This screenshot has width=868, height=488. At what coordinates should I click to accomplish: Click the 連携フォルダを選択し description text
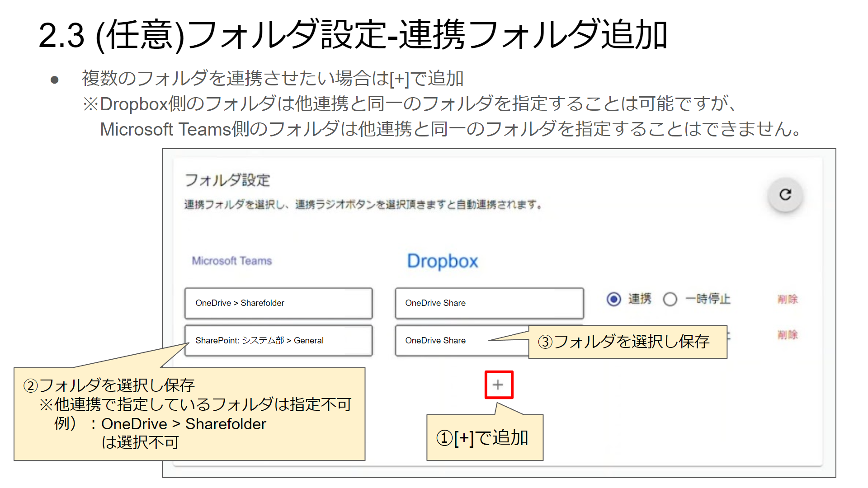tap(363, 205)
